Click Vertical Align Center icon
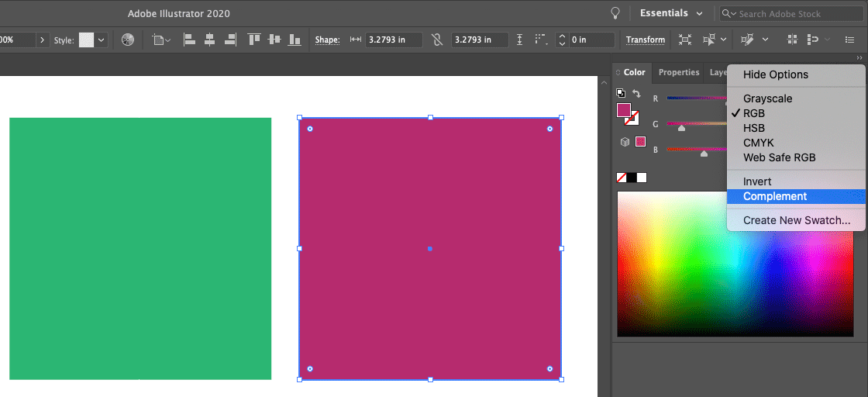 pos(274,40)
